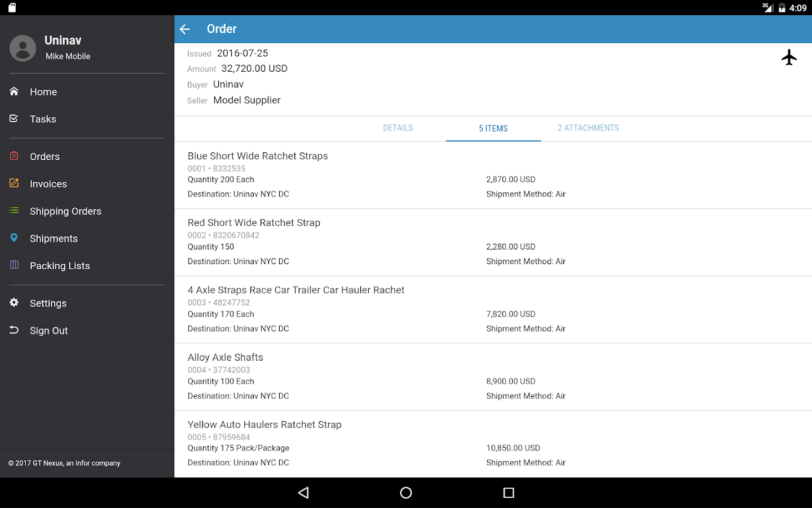Viewport: 812px width, 508px height.
Task: Tap the Uninav profile avatar
Action: (x=23, y=48)
